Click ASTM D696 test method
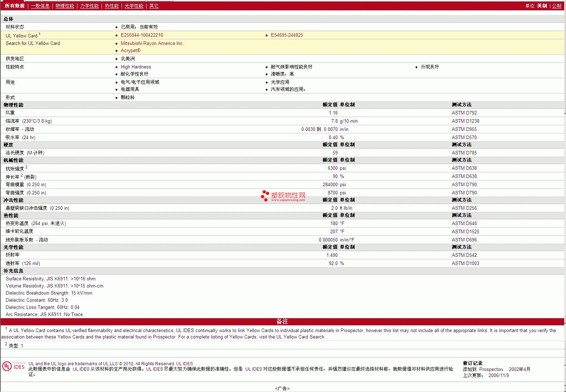The height and width of the screenshot is (392, 566). (464, 240)
